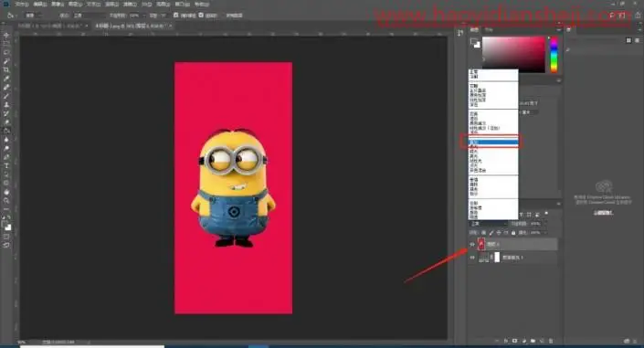The height and width of the screenshot is (348, 644).
Task: Select the Clone Stamp tool
Action: (x=6, y=105)
